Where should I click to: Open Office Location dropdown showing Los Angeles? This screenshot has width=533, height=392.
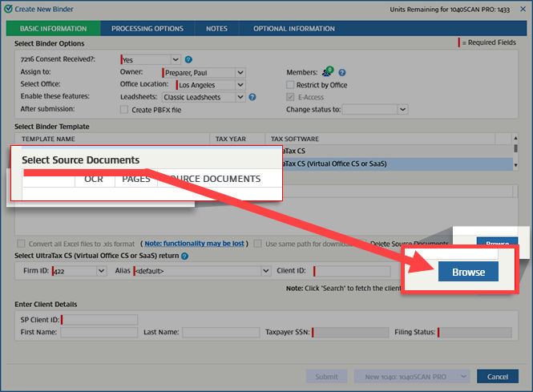[240, 85]
